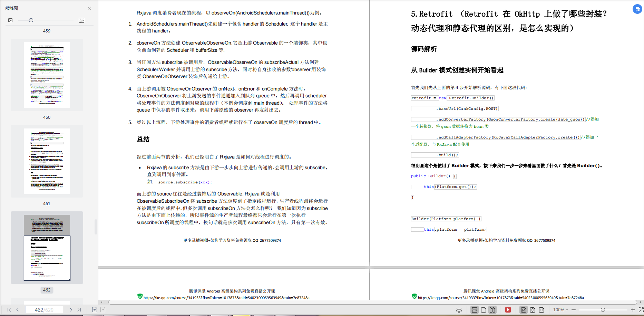Toggle continuous scrolling view
644x316 pixels.
475,310
